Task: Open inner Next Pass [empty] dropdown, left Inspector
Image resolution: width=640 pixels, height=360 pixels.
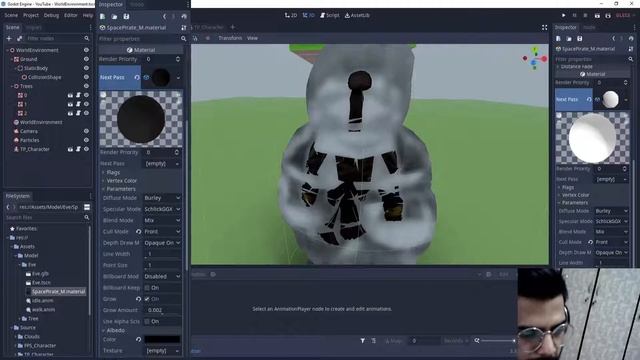Action: tap(162, 163)
